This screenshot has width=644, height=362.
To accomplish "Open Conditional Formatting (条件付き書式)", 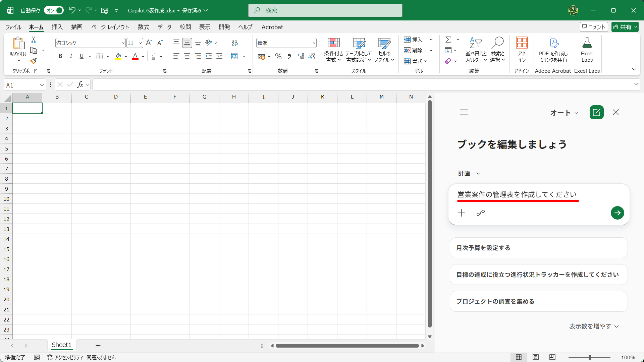I will [333, 50].
